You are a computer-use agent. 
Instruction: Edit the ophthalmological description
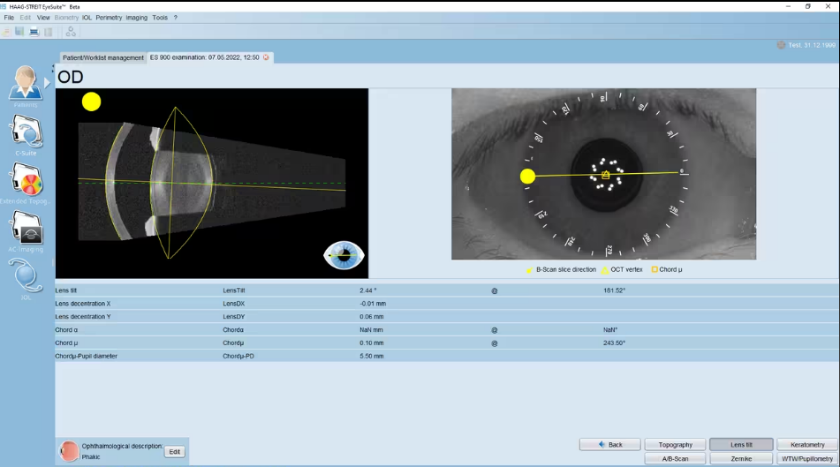point(174,452)
